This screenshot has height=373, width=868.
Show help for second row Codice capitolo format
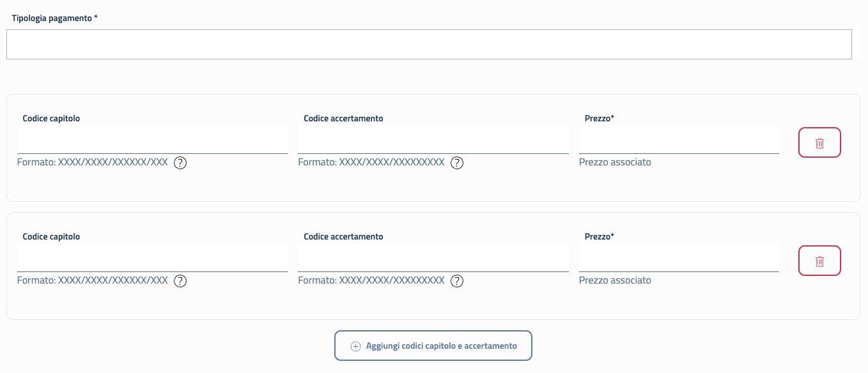click(180, 281)
